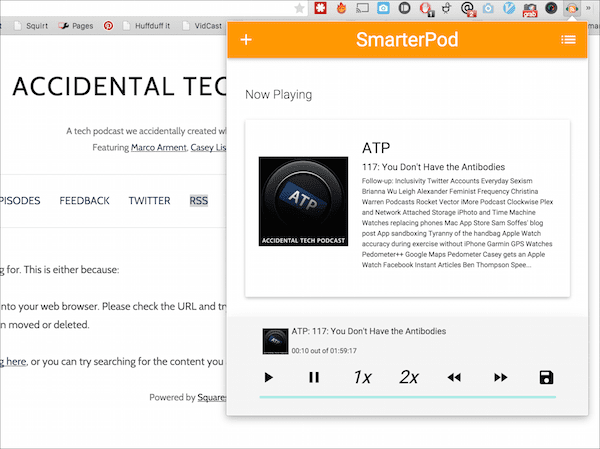Open the grab screenshot extension icon
600x449 pixels.
(x=530, y=9)
